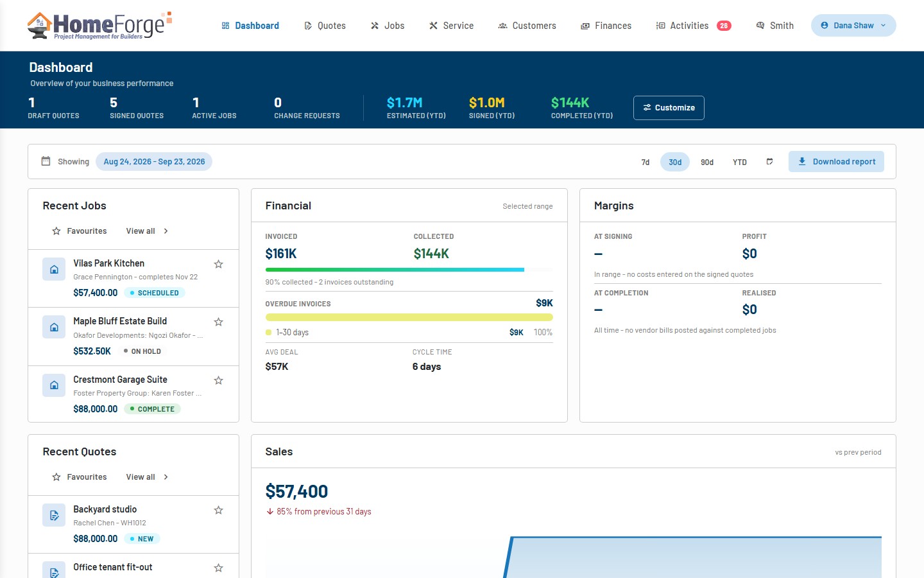Viewport: 924px width, 578px height.
Task: Click the COMPLETE status badge
Action: (152, 409)
